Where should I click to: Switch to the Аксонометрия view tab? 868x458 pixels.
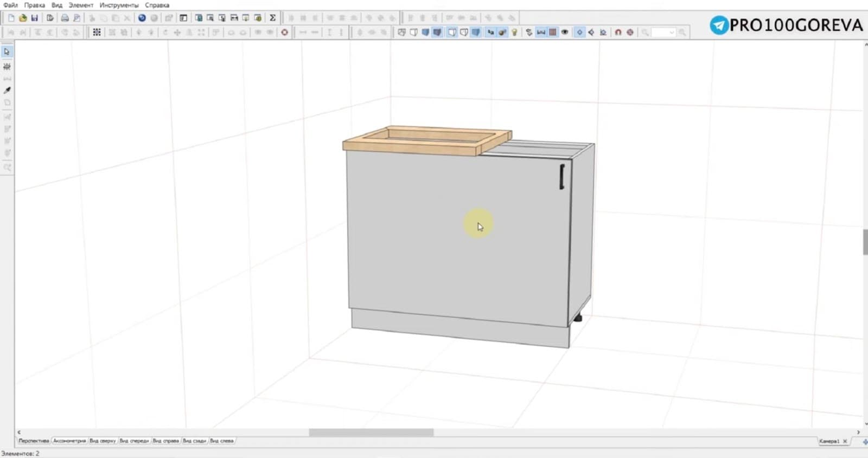tap(69, 441)
